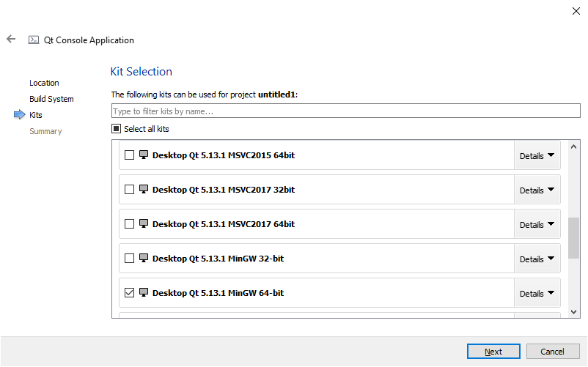This screenshot has height=367, width=588.
Task: Click Desktop Qt 5.13.1 MinGW 32-bit label
Action: tap(218, 259)
